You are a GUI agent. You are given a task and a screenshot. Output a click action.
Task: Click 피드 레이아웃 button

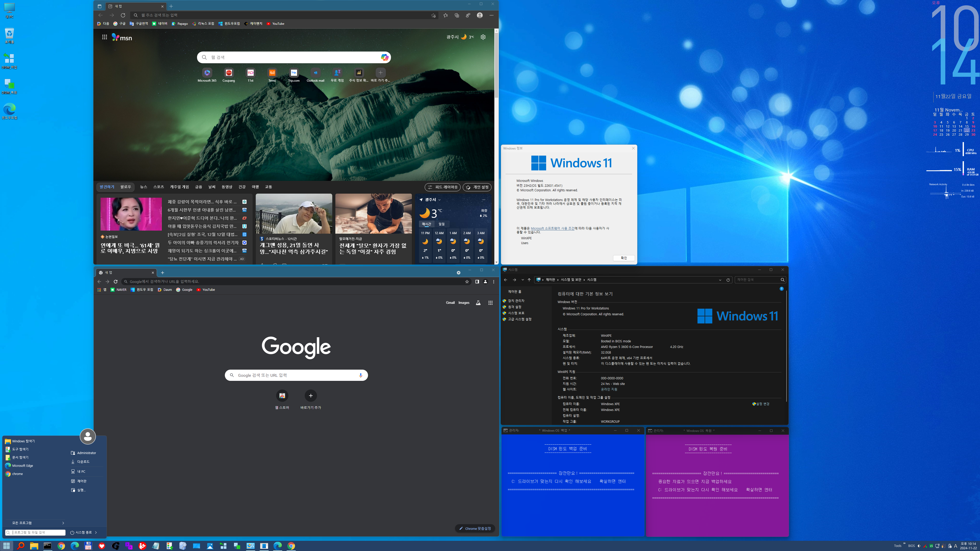(x=443, y=187)
